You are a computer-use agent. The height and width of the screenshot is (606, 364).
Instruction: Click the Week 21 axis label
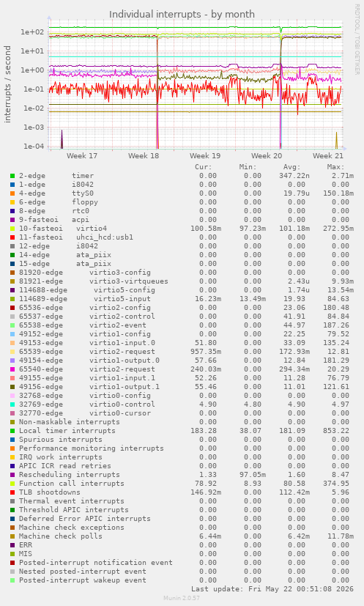tap(327, 156)
